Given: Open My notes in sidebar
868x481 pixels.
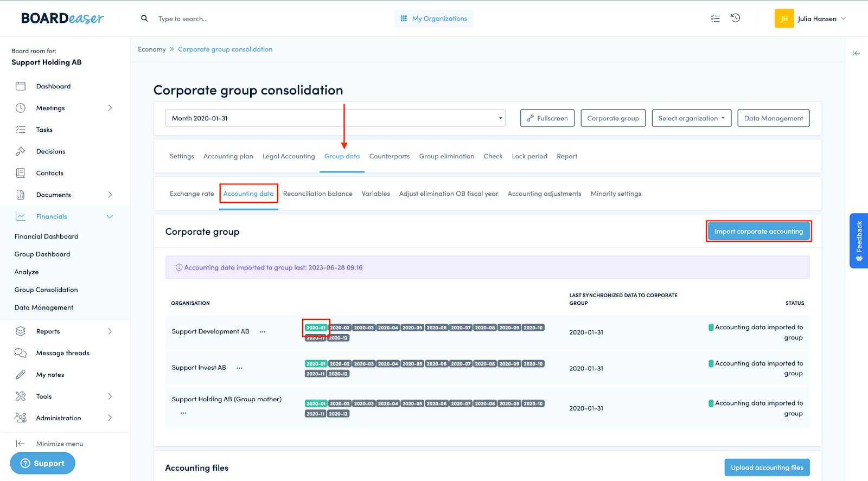Looking at the screenshot, I should pos(50,375).
